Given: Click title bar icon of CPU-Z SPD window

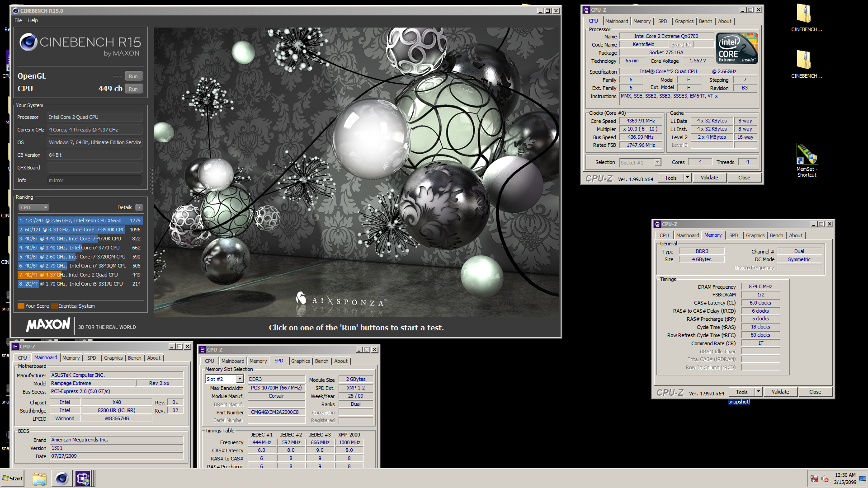Looking at the screenshot, I should point(203,350).
